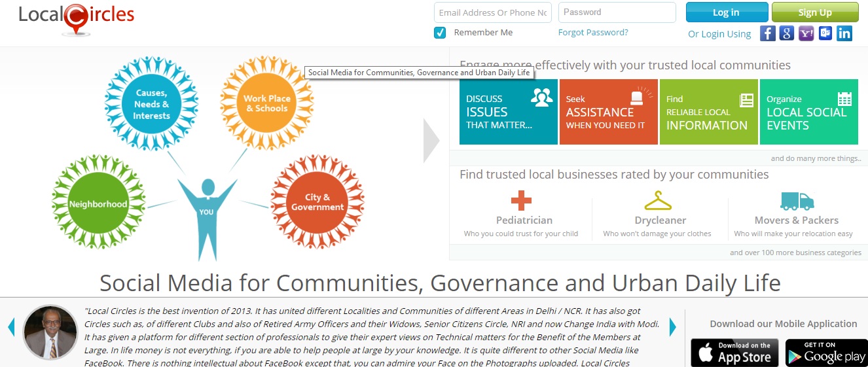868x367 pixels.
Task: Click the people icon on Discuss tile
Action: click(542, 97)
